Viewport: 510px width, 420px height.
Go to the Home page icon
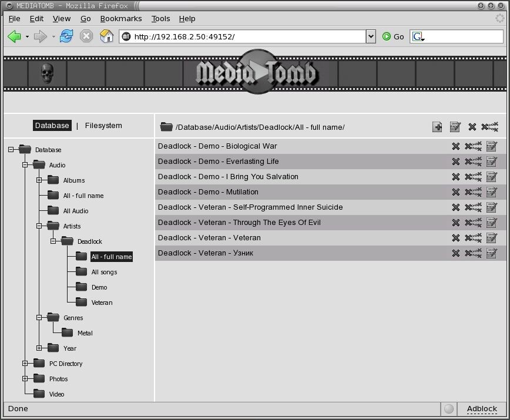point(107,36)
